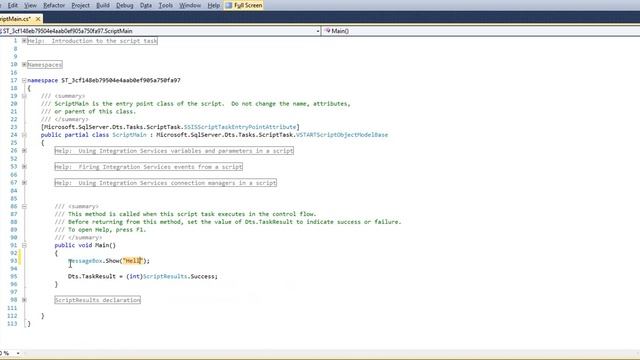Viewport: 640px width, 360px height.
Task: Click 'MessageBox' in the Show call
Action: (x=85, y=261)
